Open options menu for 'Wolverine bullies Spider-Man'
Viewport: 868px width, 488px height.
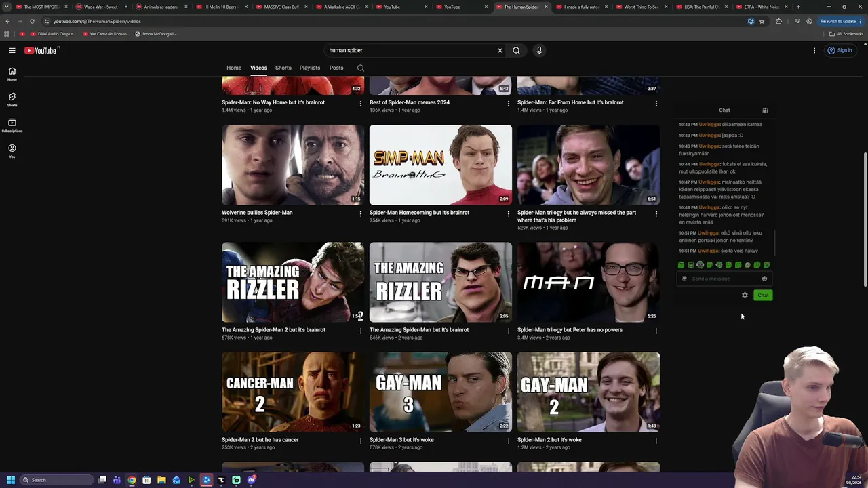[361, 214]
